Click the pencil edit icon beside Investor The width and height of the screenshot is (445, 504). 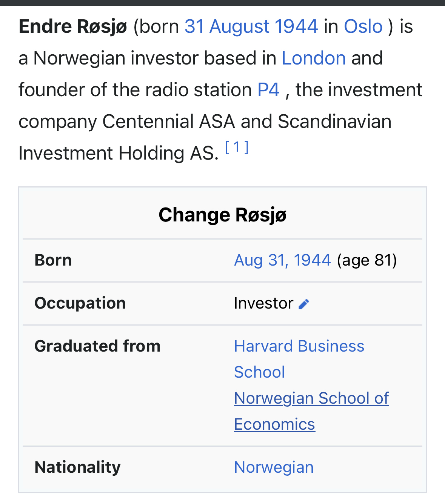click(x=304, y=304)
